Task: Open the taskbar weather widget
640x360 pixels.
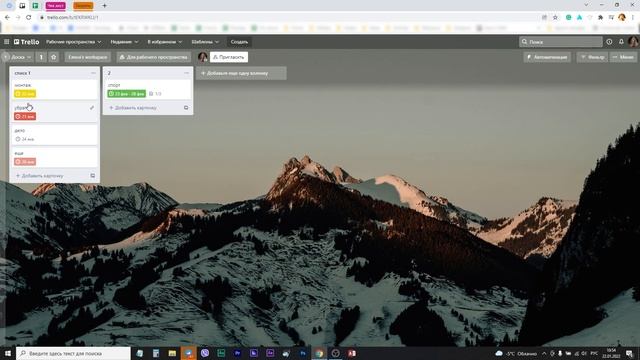Action: pos(516,353)
